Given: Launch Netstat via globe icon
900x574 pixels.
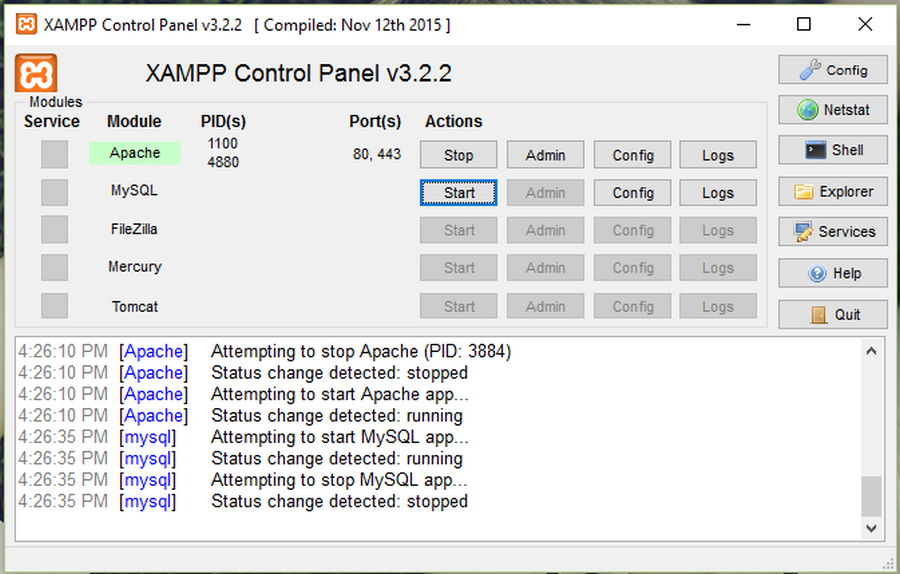Looking at the screenshot, I should (x=832, y=110).
